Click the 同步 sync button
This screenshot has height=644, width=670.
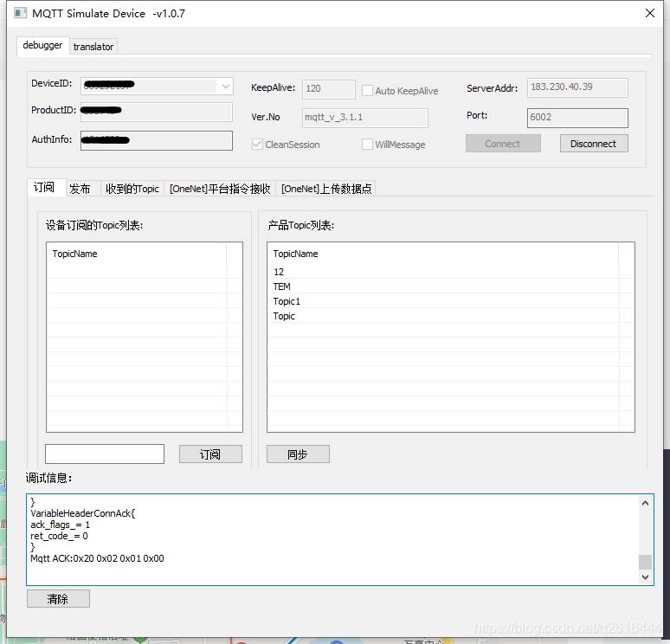(x=298, y=454)
